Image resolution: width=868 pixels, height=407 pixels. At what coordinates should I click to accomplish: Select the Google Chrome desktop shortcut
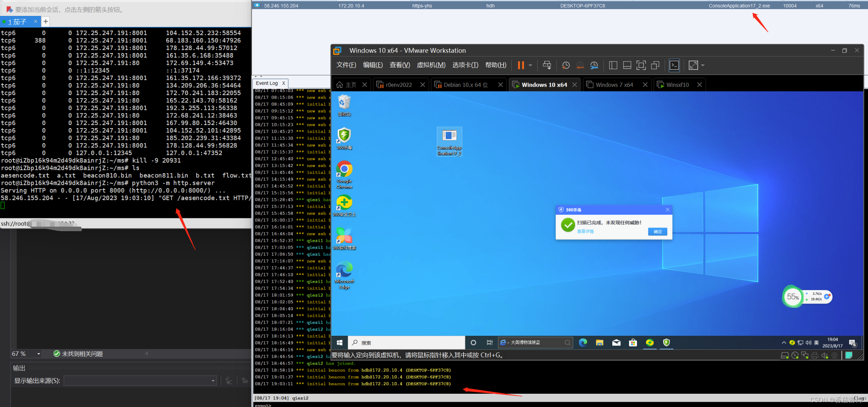(x=344, y=175)
